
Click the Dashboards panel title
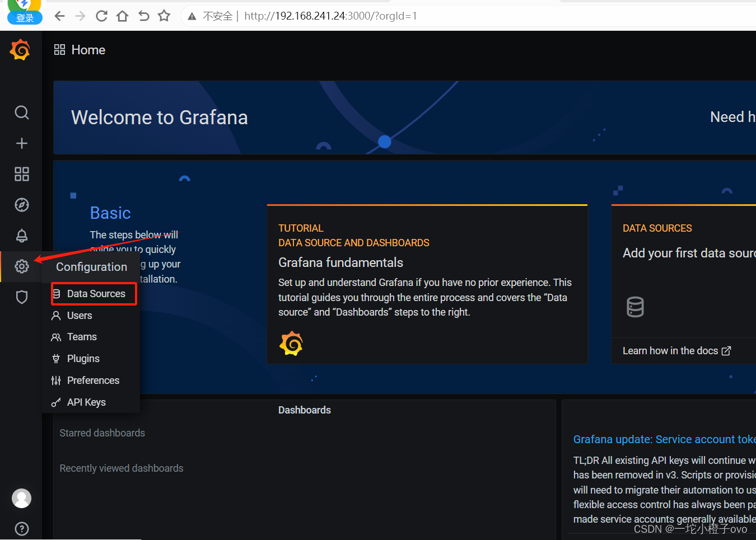click(305, 410)
